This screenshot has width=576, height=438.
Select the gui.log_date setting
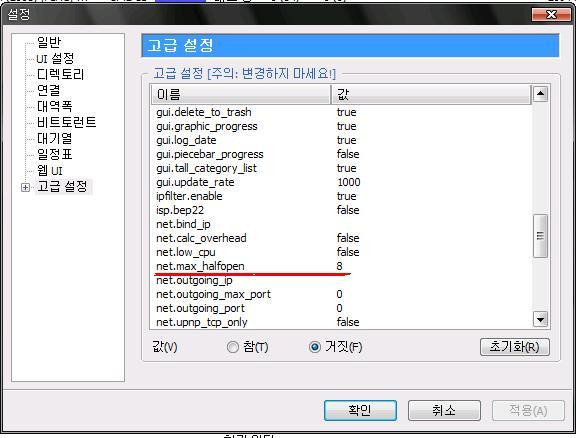point(341,140)
